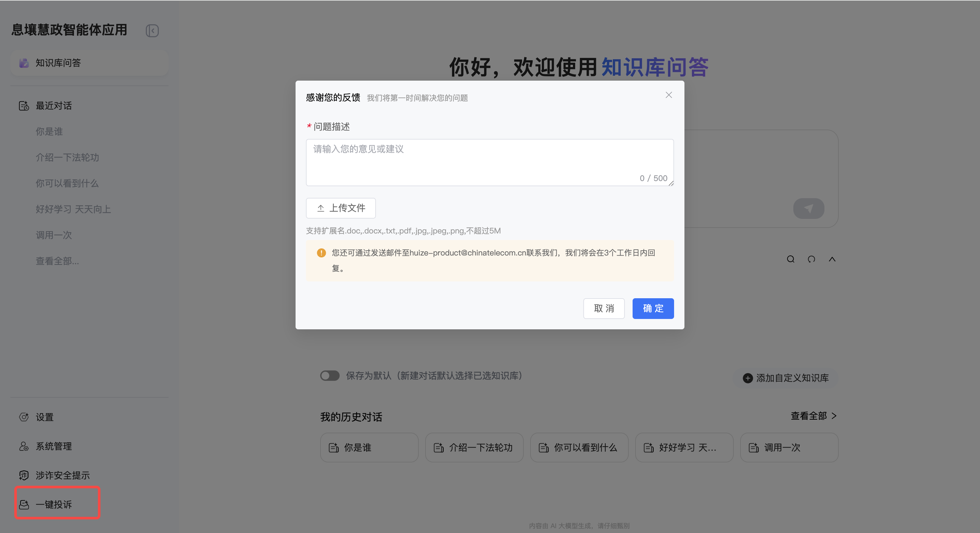Focus the 问题描述 text area

coord(490,162)
